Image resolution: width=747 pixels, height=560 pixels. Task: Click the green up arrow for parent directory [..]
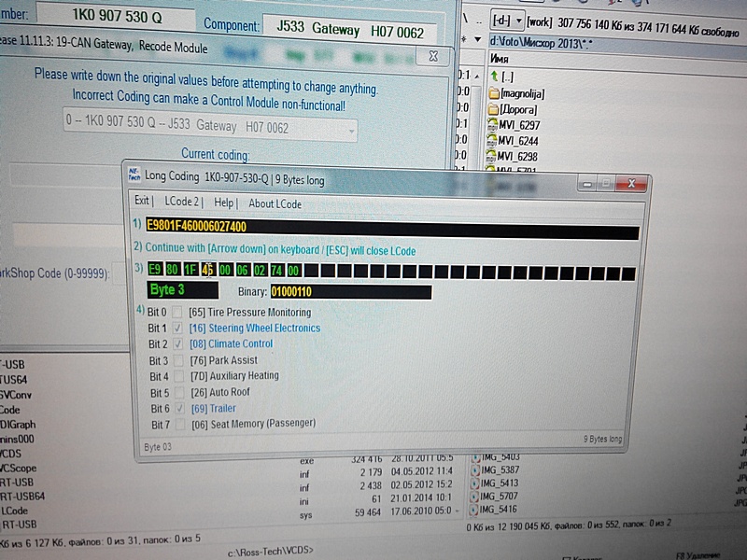point(495,76)
